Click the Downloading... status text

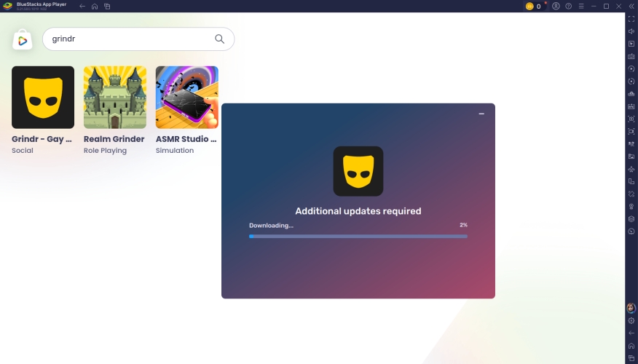[x=271, y=225]
